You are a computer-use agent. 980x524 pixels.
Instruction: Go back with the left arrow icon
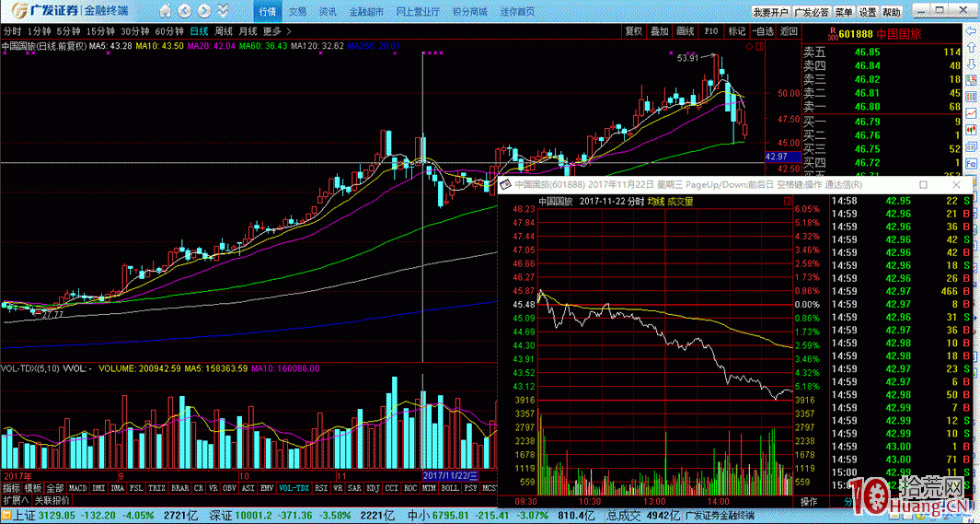pyautogui.click(x=182, y=12)
